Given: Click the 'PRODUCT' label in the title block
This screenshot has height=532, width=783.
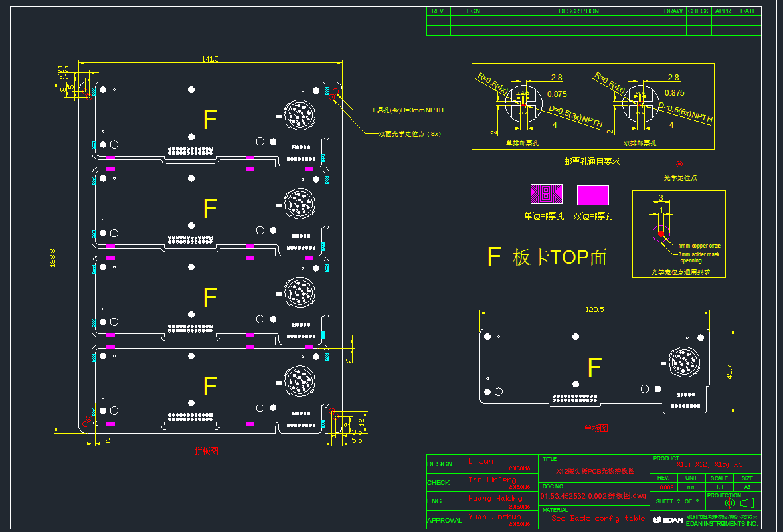Looking at the screenshot, I should [x=666, y=458].
